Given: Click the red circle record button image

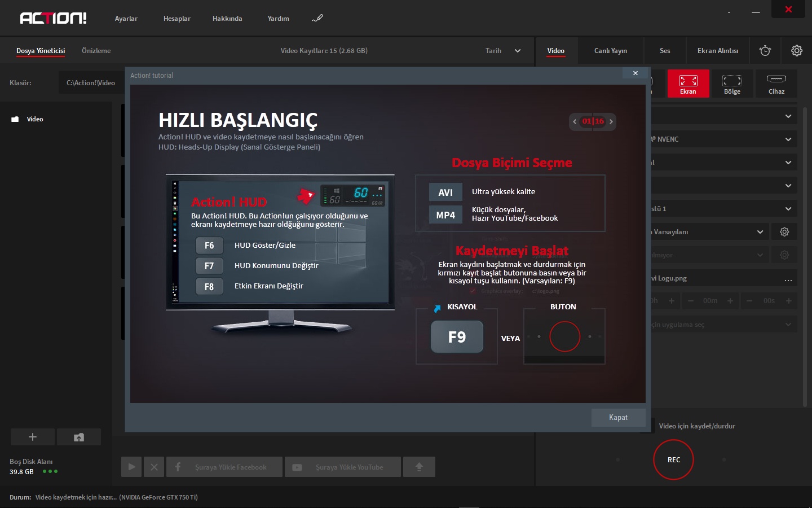Looking at the screenshot, I should pyautogui.click(x=564, y=336).
